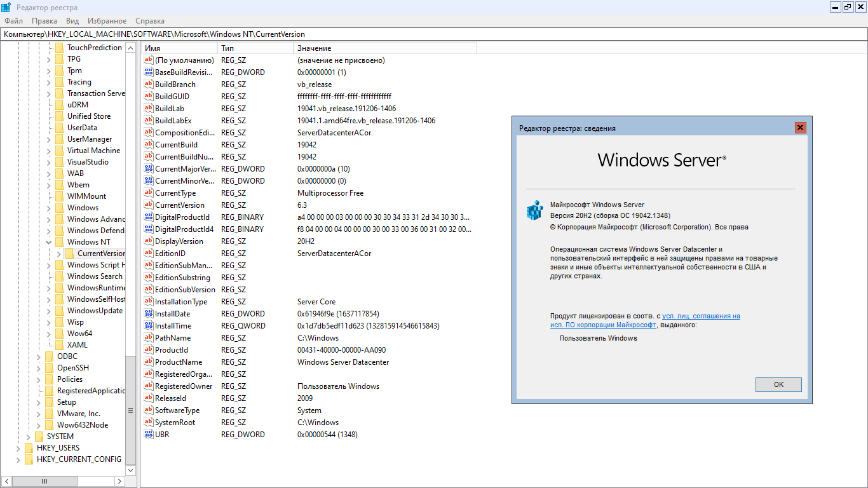Expand the Wow6432Node key

click(39, 425)
